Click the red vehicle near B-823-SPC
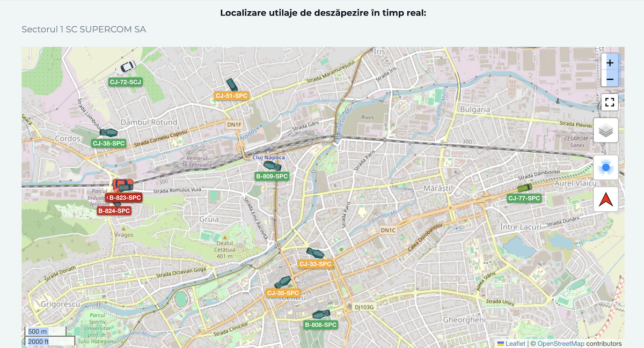The width and height of the screenshot is (644, 348). tap(123, 184)
